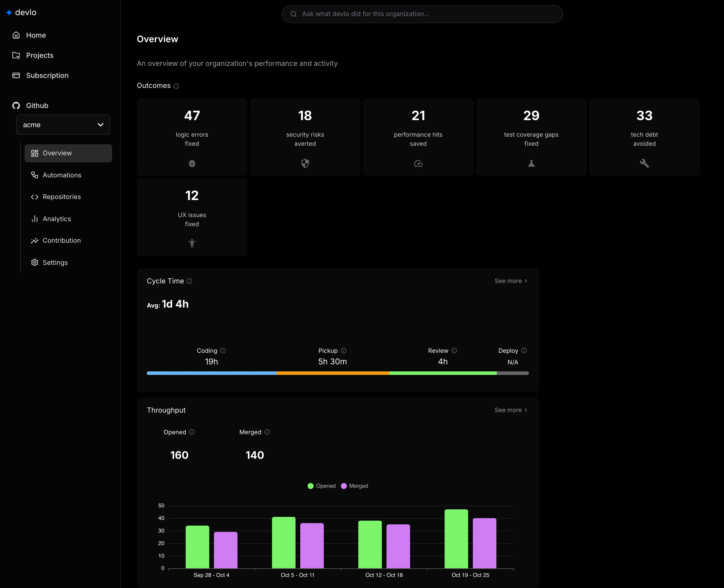The width and height of the screenshot is (724, 588).
Task: Open the acme organization dropdown
Action: (x=63, y=125)
